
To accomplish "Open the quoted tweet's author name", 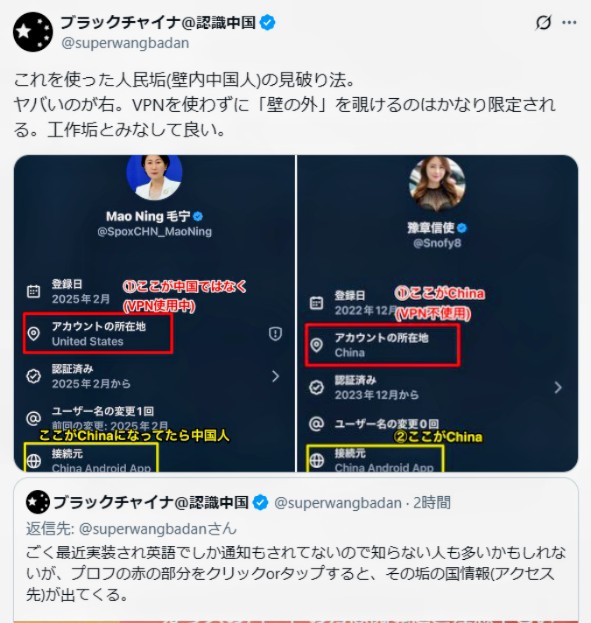I will pyautogui.click(x=151, y=503).
